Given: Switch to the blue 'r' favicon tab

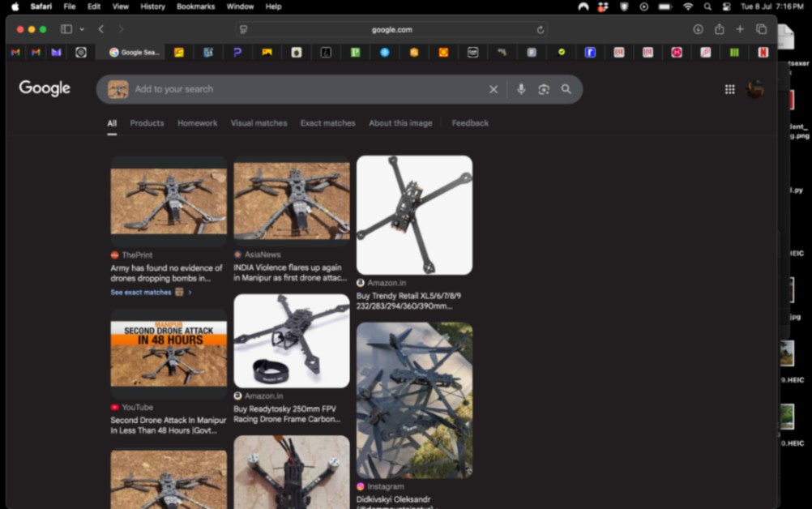Looking at the screenshot, I should click(590, 53).
